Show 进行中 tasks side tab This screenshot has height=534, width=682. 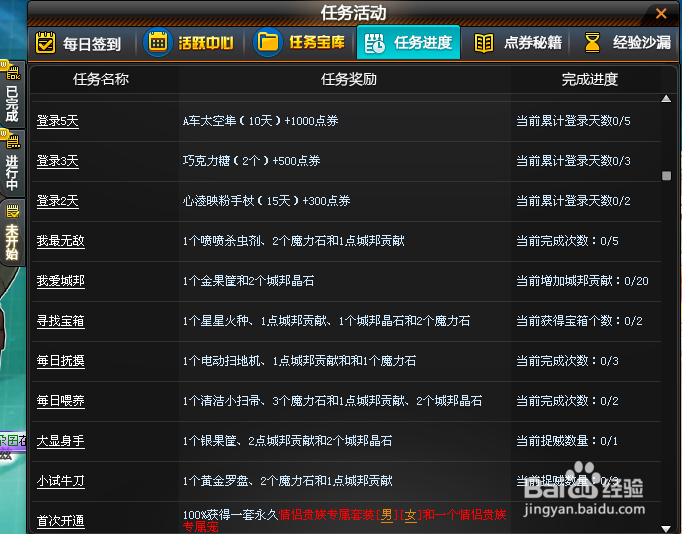(x=12, y=163)
